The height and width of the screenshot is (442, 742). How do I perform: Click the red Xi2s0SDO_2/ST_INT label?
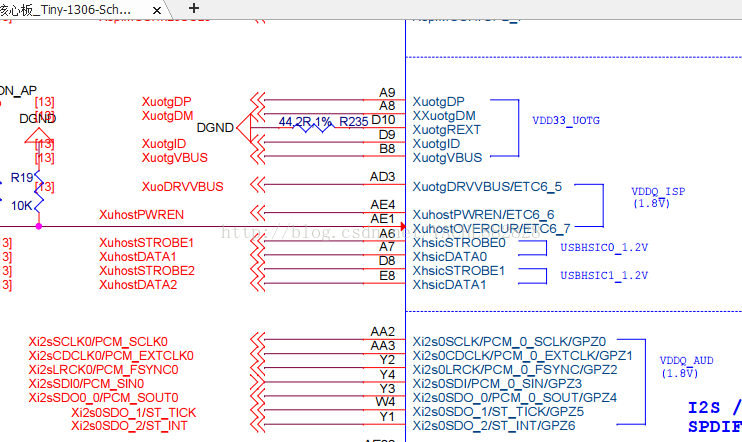(129, 426)
